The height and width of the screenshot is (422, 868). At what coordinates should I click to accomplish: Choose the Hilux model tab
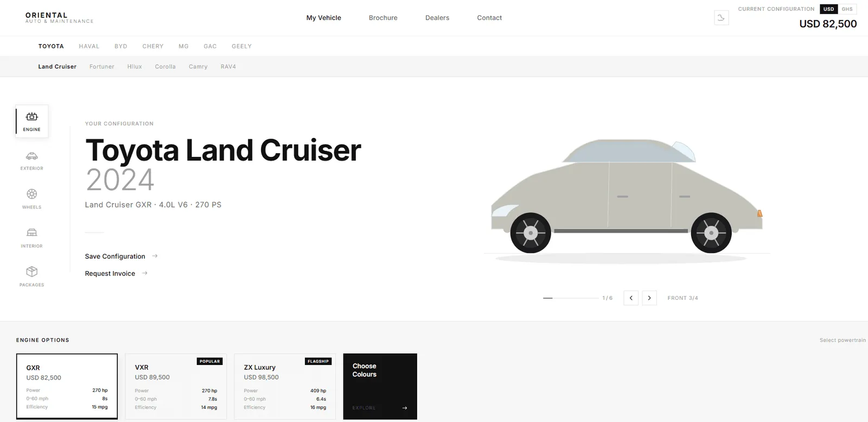[x=135, y=67]
